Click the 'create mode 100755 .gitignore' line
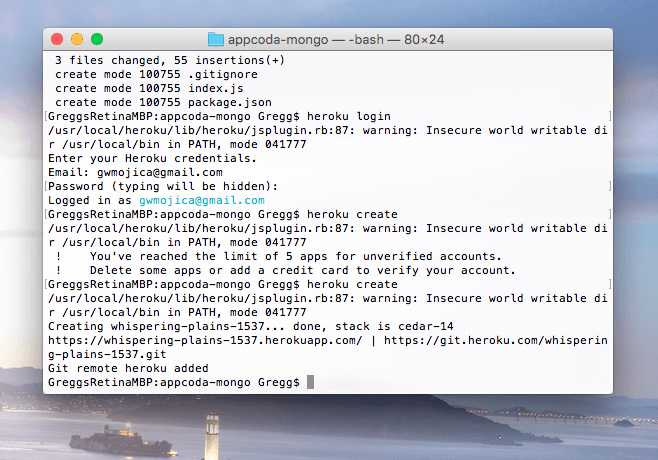Screen dimensions: 658x460 156,74
